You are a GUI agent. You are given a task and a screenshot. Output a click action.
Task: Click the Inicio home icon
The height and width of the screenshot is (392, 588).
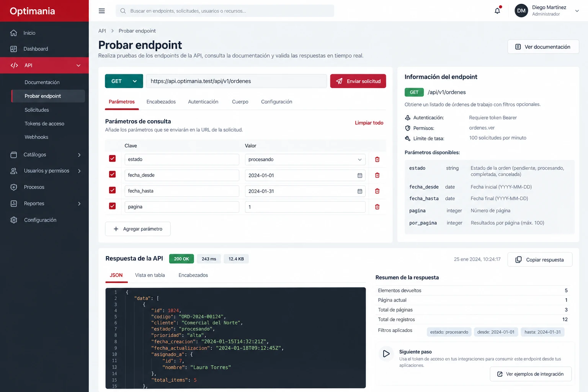click(14, 33)
